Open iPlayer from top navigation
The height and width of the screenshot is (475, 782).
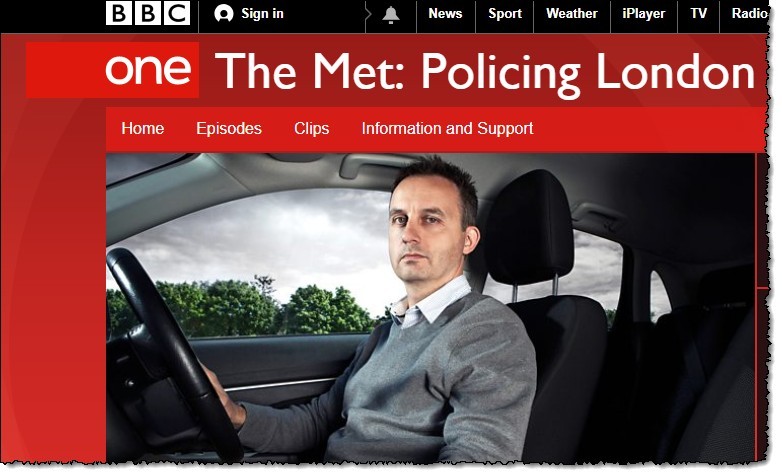[x=643, y=13]
